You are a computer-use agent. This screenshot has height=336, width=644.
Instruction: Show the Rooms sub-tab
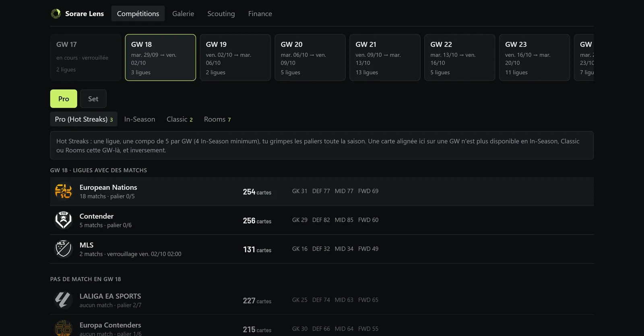(x=217, y=119)
